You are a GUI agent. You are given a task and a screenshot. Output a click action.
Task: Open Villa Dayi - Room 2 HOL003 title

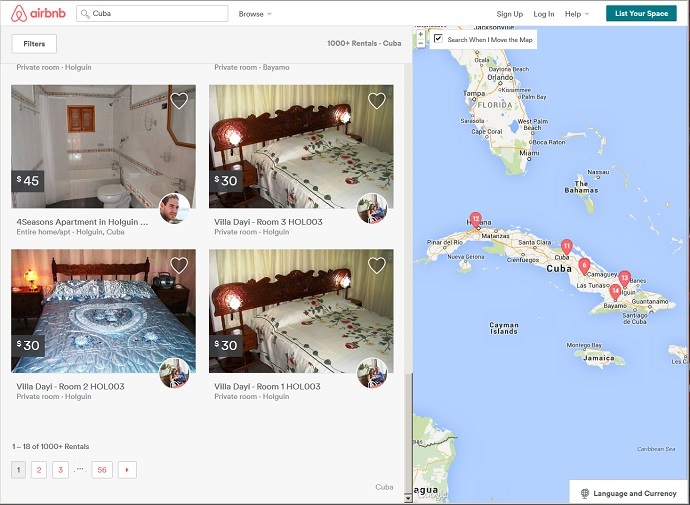tap(70, 387)
